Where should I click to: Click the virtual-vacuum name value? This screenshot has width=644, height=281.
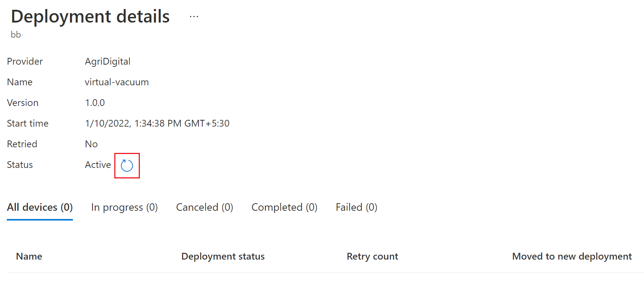pyautogui.click(x=117, y=82)
